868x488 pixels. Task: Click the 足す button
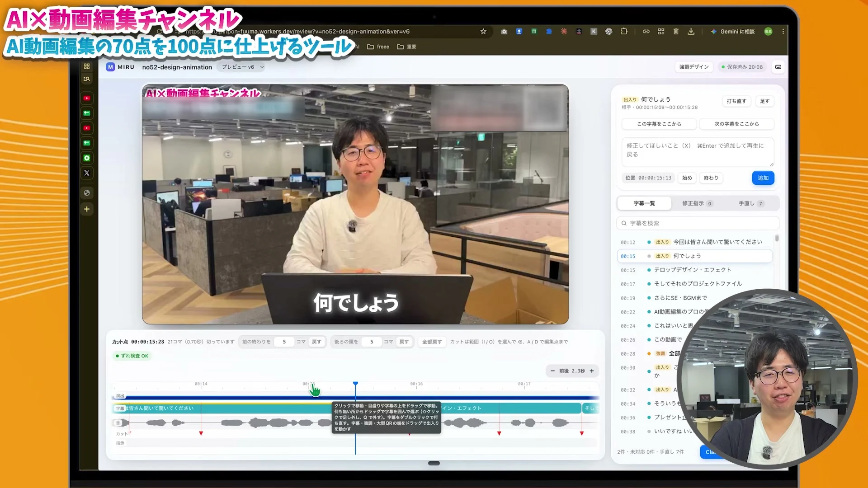[764, 101]
